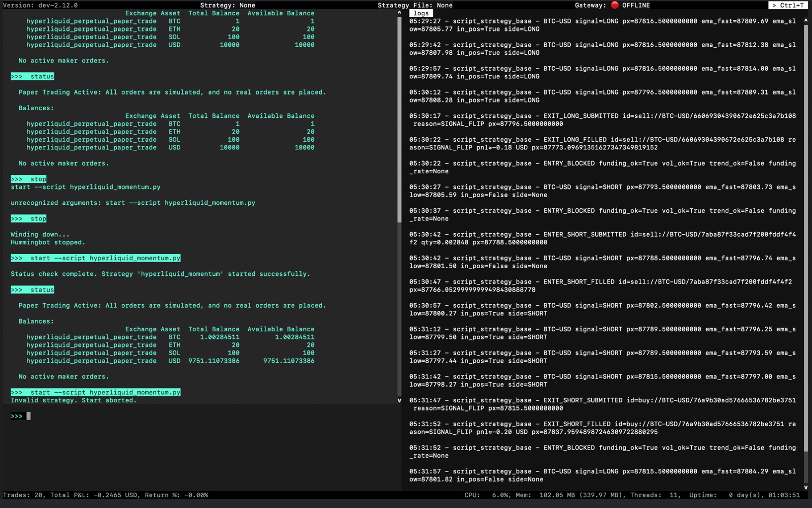812x508 pixels.
Task: Click the 05:31:42 signal=SHORT log entry
Action: [x=602, y=380]
